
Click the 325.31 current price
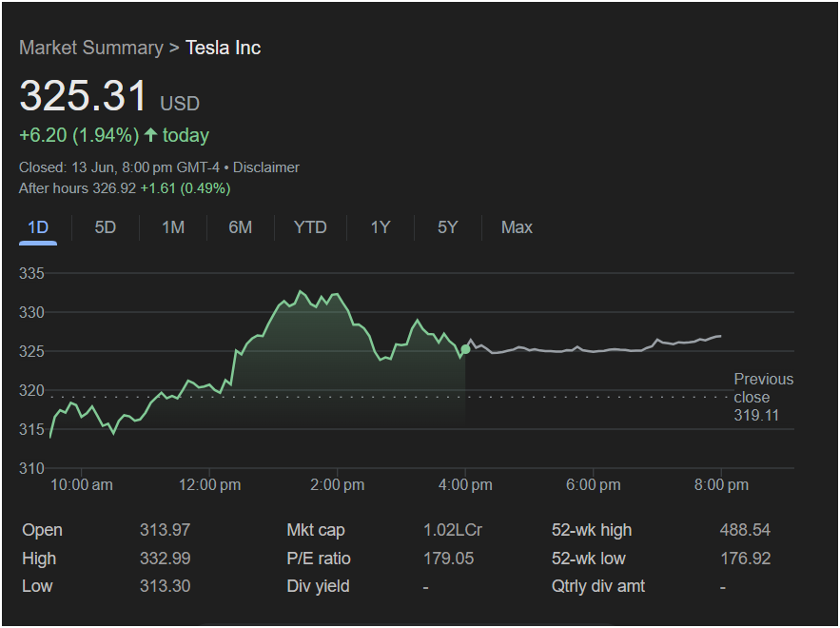[x=83, y=96]
